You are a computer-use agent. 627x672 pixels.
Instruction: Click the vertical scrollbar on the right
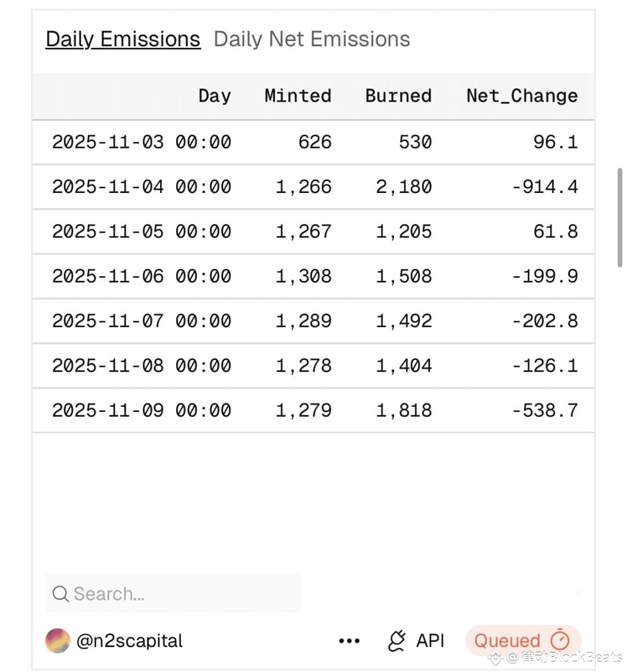click(620, 217)
